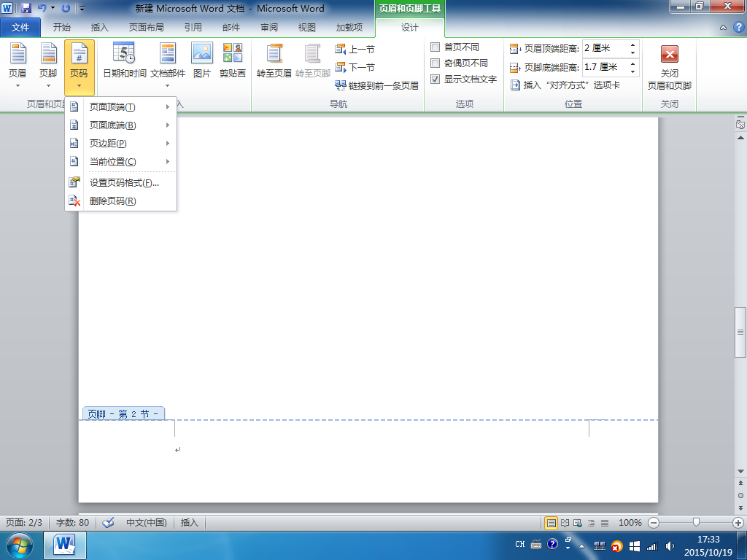This screenshot has width=747, height=560.
Task: Toggle 插入 insert mode in status bar
Action: click(189, 522)
